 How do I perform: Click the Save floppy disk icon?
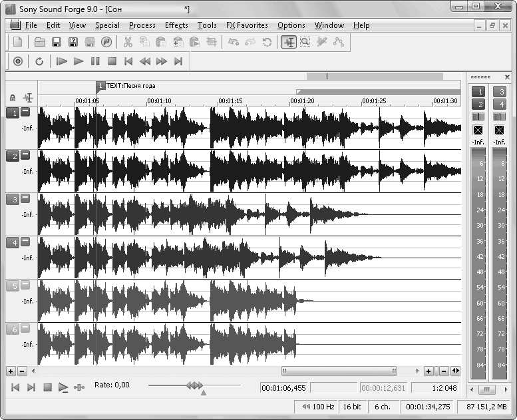tap(57, 42)
